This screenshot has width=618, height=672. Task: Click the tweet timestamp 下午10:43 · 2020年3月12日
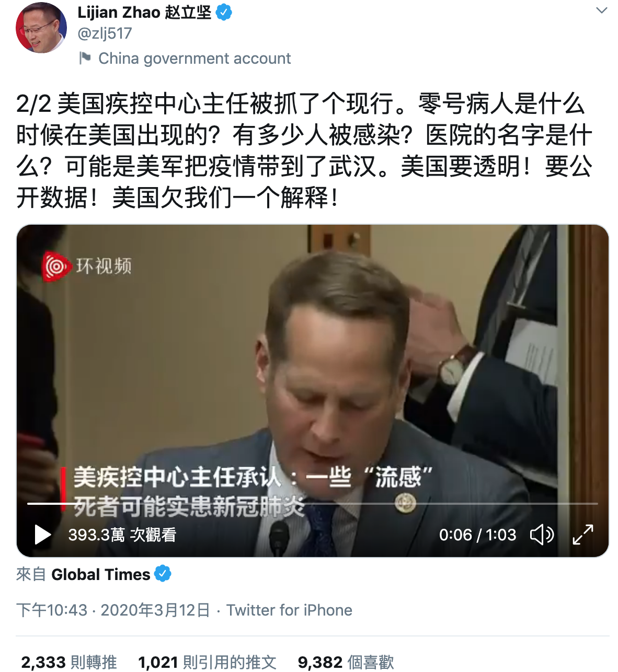click(x=113, y=610)
